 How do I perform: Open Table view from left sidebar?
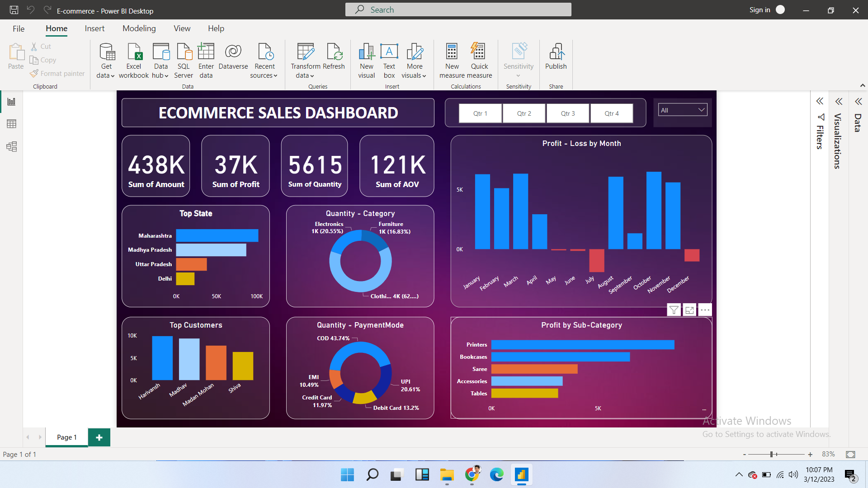11,124
